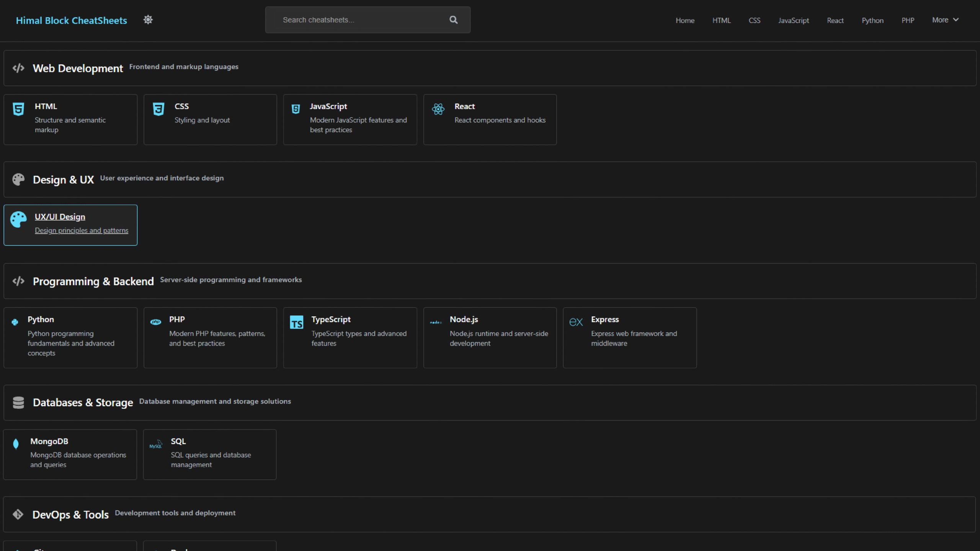Open CSS from the top navigation
This screenshot has width=980, height=551.
pyautogui.click(x=754, y=20)
